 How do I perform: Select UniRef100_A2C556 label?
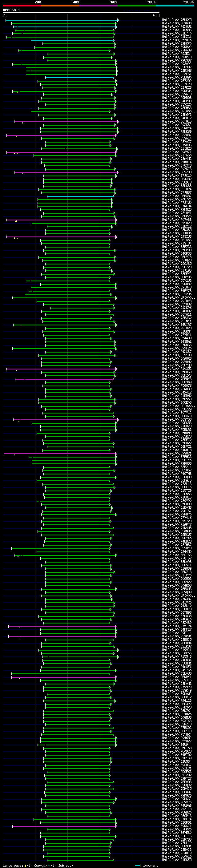click(x=177, y=494)
